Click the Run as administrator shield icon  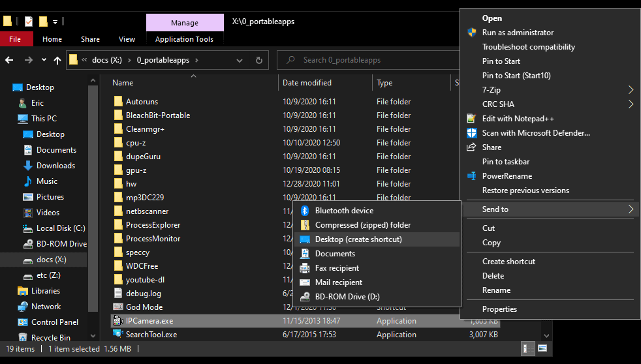472,32
